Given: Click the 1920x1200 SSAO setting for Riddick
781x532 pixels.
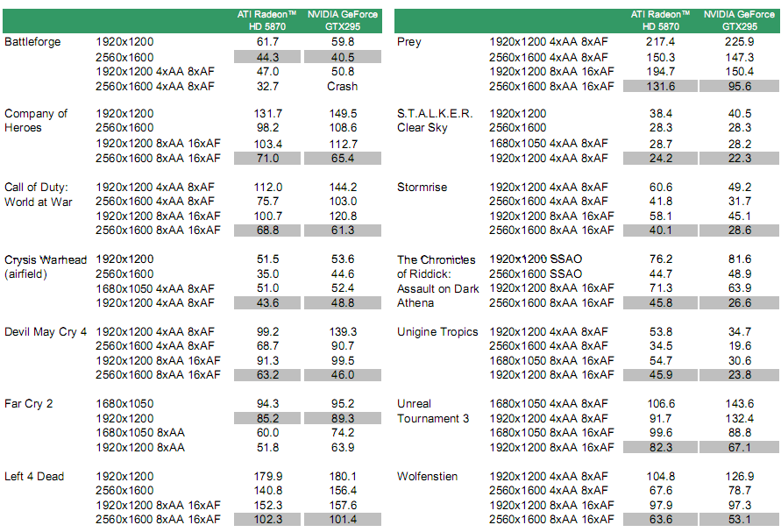Looking at the screenshot, I should (x=536, y=259).
